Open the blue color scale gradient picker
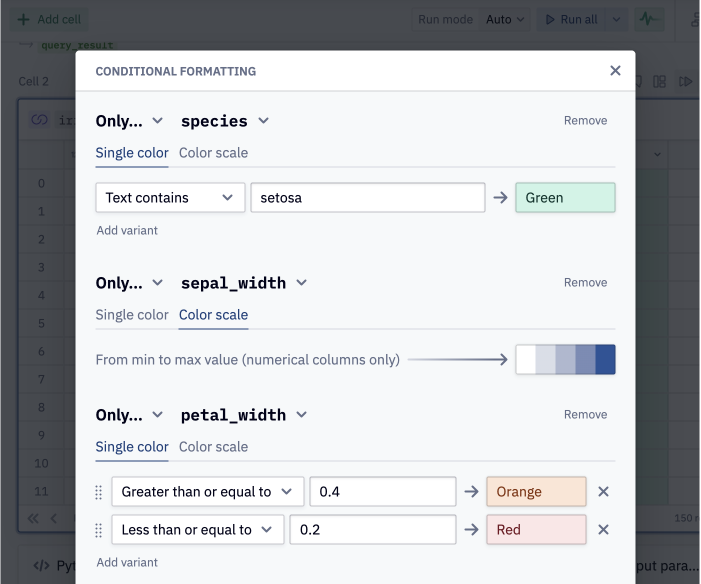Image resolution: width=701 pixels, height=584 pixels. [565, 360]
